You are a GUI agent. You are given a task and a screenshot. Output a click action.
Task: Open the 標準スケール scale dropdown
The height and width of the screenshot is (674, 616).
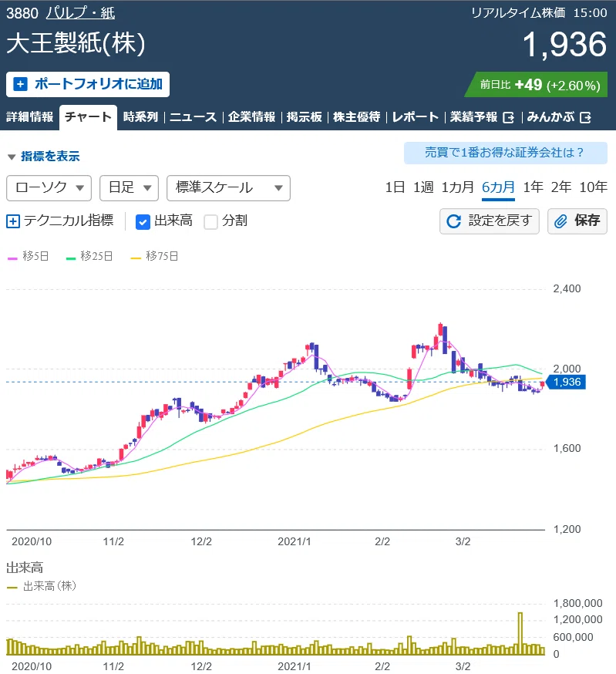tap(228, 188)
